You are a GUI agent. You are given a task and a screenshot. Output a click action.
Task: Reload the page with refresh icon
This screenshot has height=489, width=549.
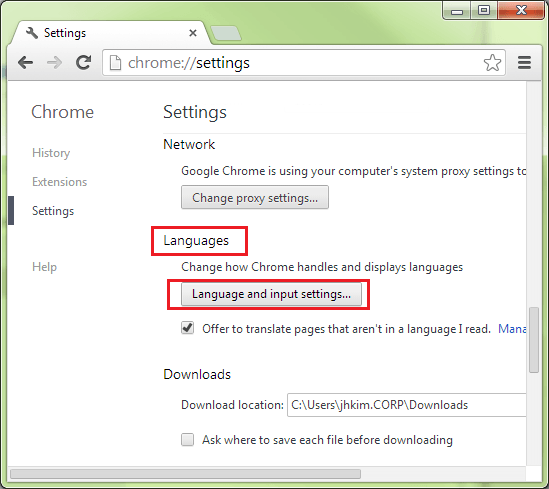click(x=84, y=63)
